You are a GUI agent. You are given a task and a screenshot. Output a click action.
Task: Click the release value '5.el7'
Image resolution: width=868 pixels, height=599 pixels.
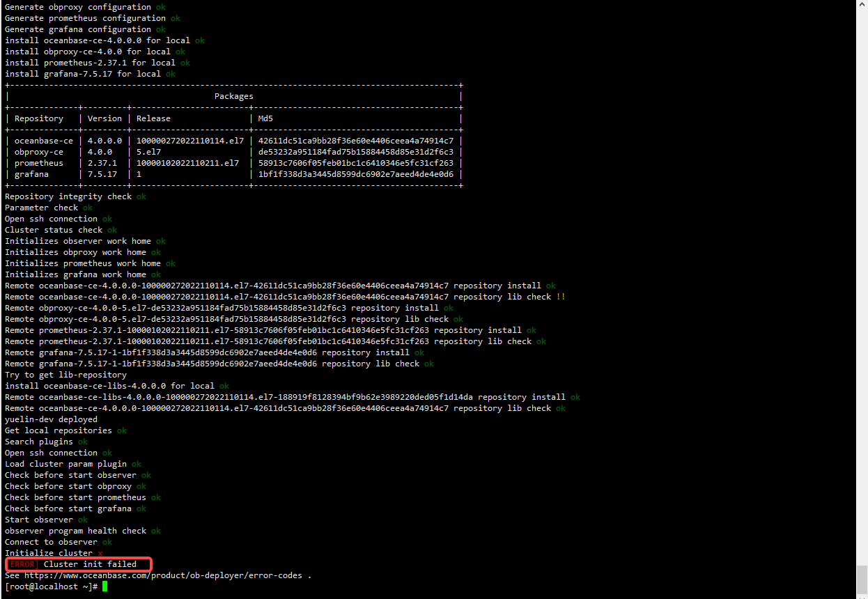pyautogui.click(x=148, y=152)
